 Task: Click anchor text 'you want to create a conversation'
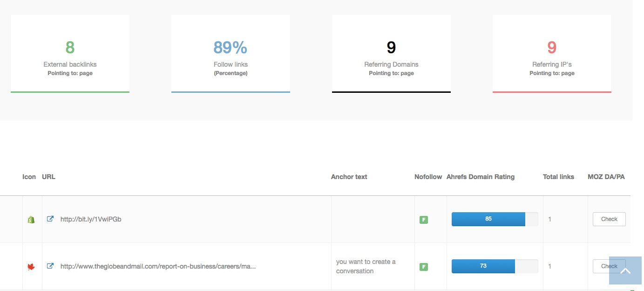[x=365, y=266]
